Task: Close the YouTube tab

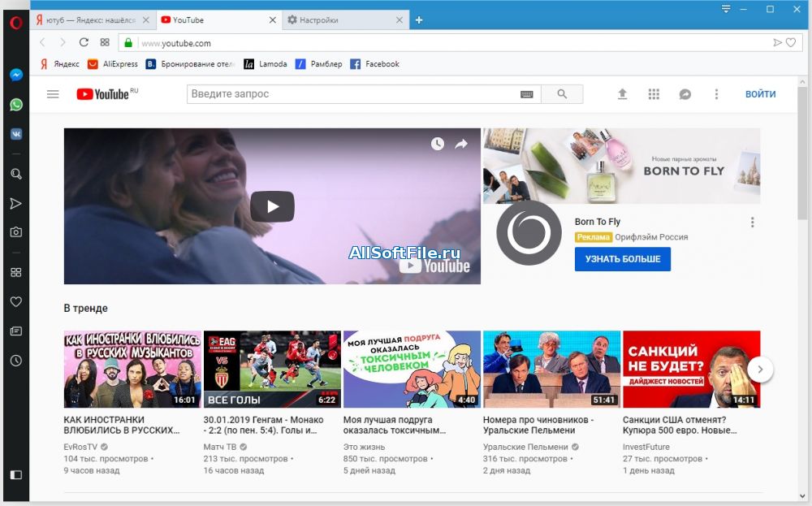Action: click(x=272, y=20)
